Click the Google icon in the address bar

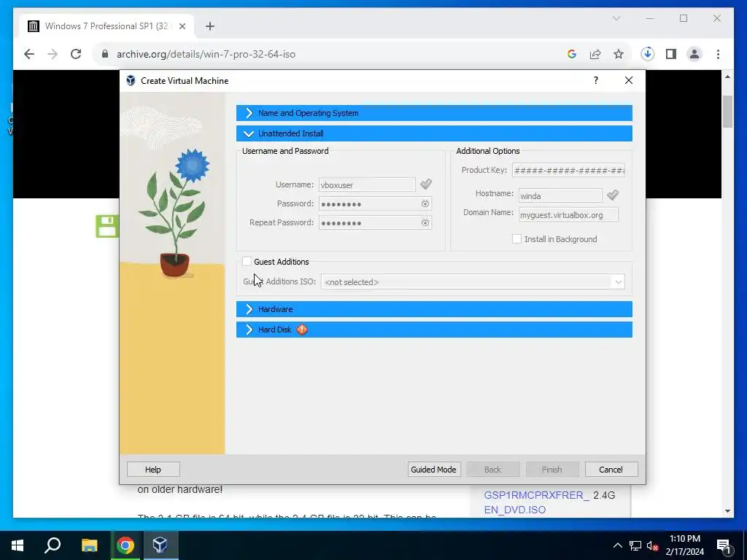pyautogui.click(x=572, y=54)
